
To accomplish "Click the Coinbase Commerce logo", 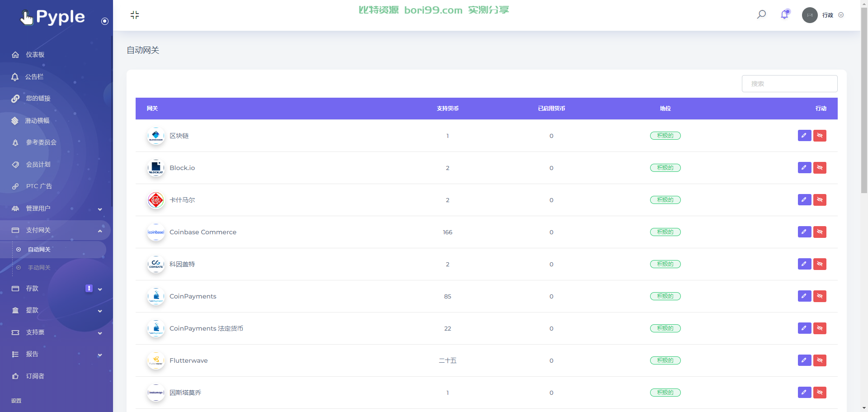I will pos(156,232).
